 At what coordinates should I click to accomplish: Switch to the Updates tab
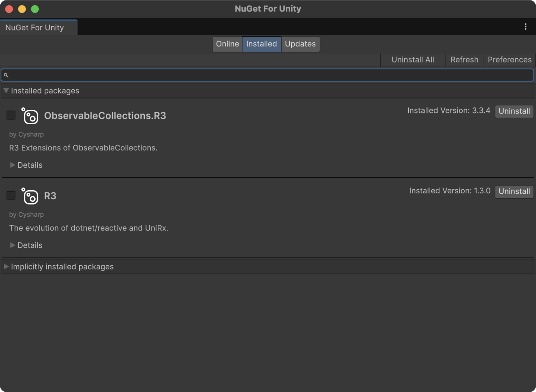click(300, 44)
